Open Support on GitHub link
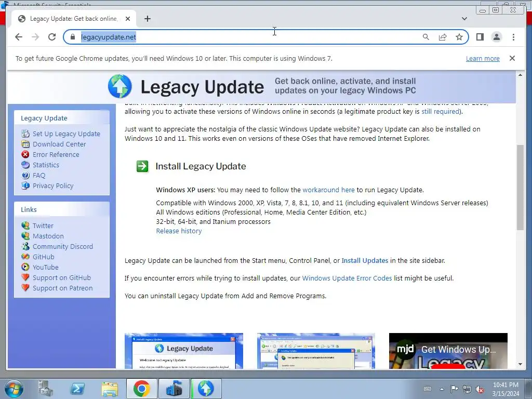Image resolution: width=532 pixels, height=399 pixels. click(x=62, y=277)
